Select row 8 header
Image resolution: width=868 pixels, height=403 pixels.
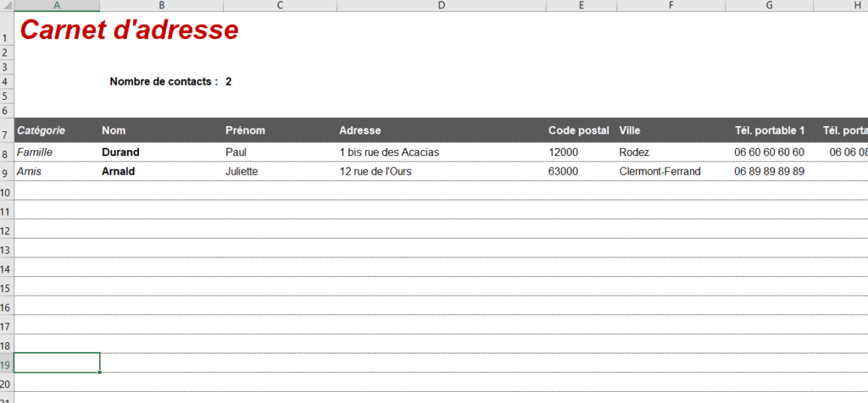coord(7,152)
